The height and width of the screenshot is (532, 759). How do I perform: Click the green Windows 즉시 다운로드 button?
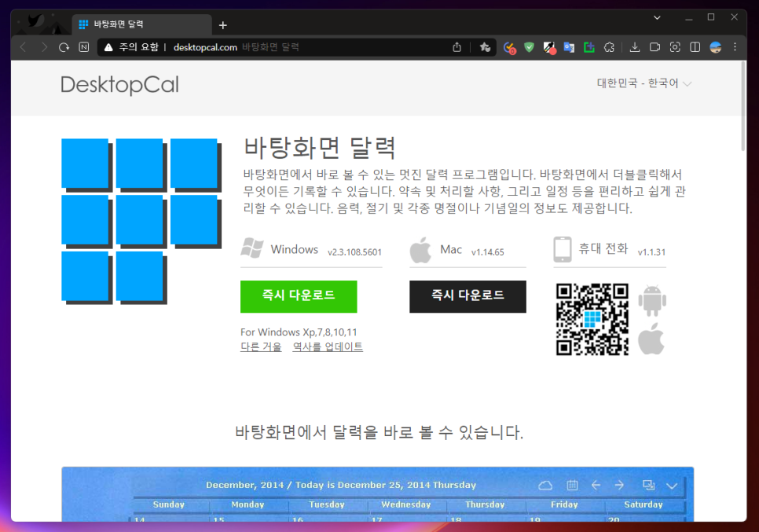tap(299, 296)
